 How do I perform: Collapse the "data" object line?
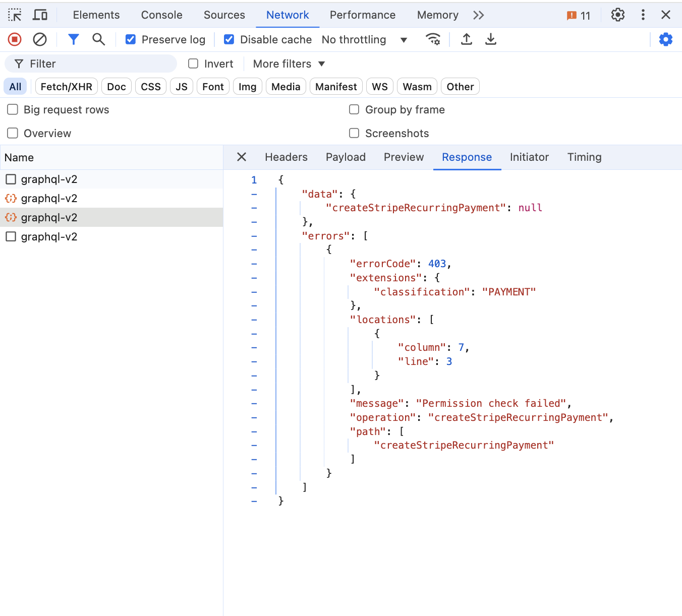(254, 194)
